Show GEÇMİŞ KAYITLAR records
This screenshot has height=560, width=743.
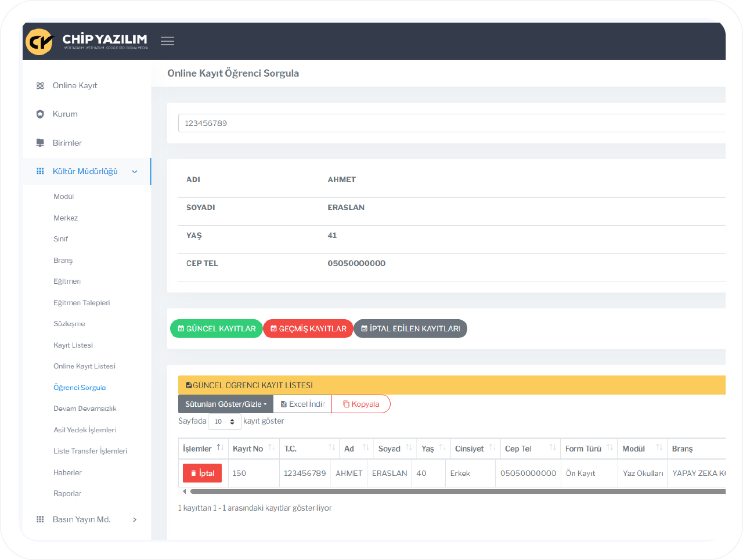pyautogui.click(x=308, y=328)
